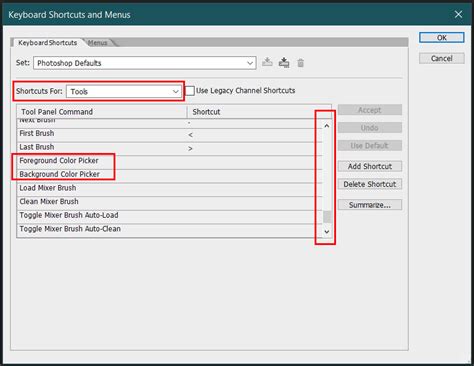Enable Use Legacy Channel Shortcuts checkbox
The height and width of the screenshot is (366, 474).
click(x=190, y=91)
